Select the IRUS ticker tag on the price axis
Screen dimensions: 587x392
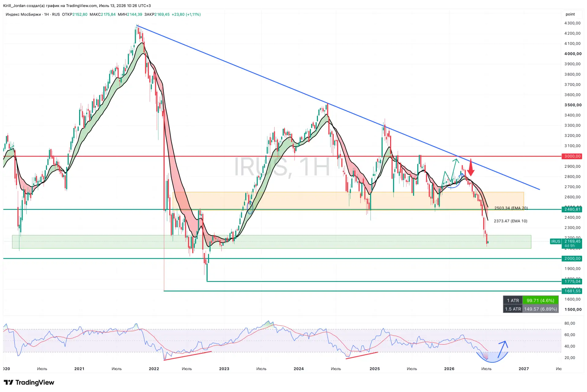point(556,241)
